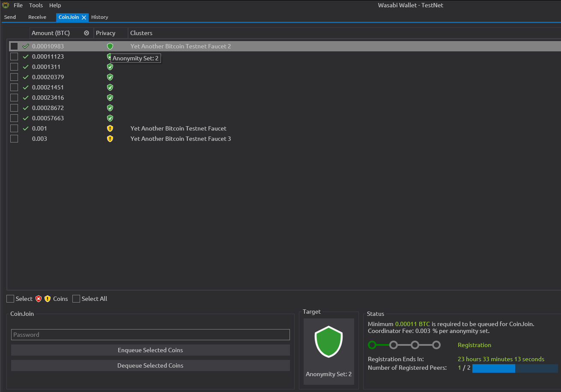Sort by the Clusters column header
The image size is (561, 392).
click(x=141, y=33)
